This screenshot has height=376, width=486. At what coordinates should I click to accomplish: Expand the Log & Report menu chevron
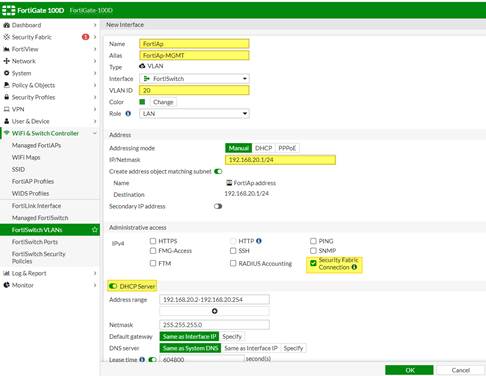tap(95, 273)
